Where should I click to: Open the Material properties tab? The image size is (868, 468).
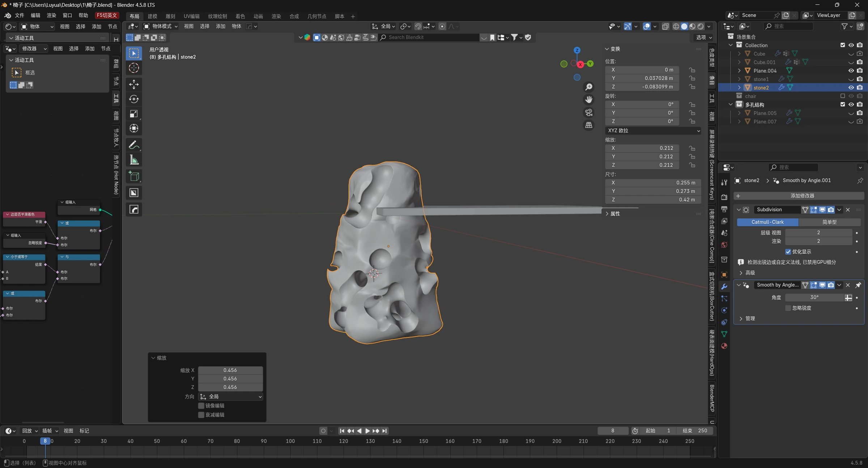724,346
